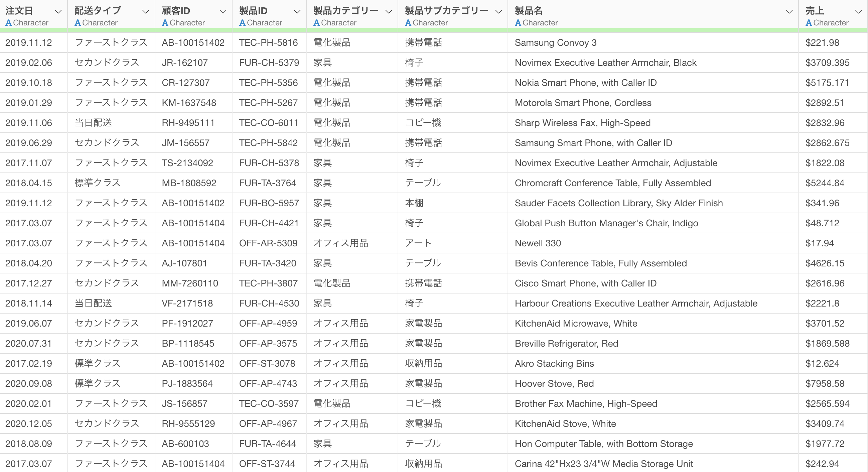The image size is (868, 472).
Task: Click the Hoover Stove, Red cell
Action: pos(653,384)
